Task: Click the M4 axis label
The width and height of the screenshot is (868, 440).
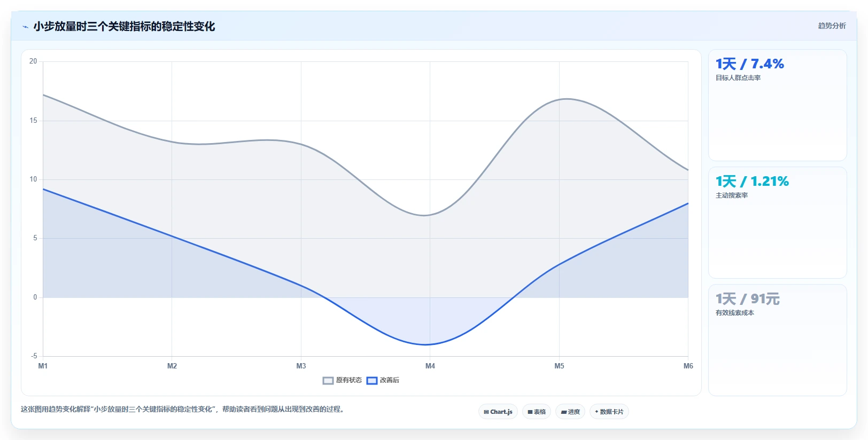Action: (x=430, y=366)
